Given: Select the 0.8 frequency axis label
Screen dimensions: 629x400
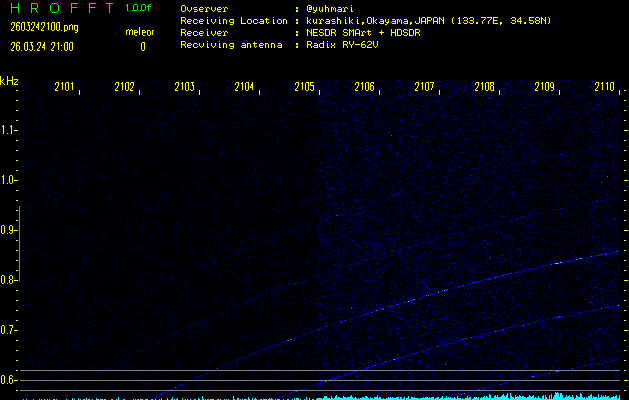Looking at the screenshot, I should coord(9,280).
